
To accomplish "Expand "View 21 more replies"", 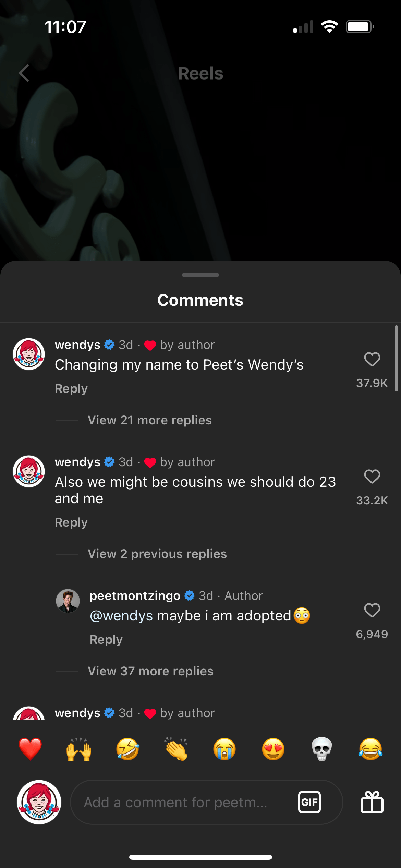I will 150,420.
